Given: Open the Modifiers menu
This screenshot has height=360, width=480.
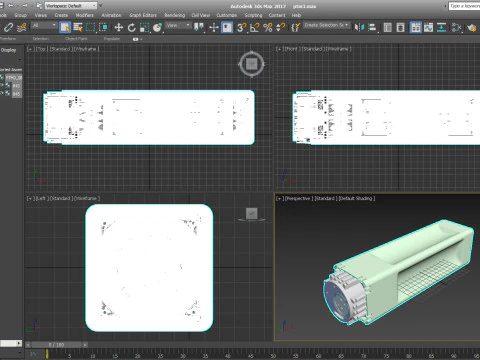Looking at the screenshot, I should (x=84, y=15).
